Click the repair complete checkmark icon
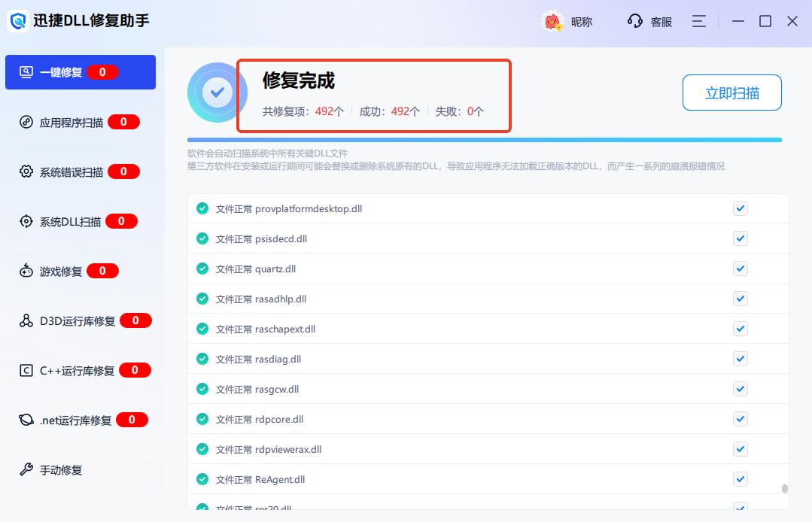812x522 pixels. coord(217,93)
